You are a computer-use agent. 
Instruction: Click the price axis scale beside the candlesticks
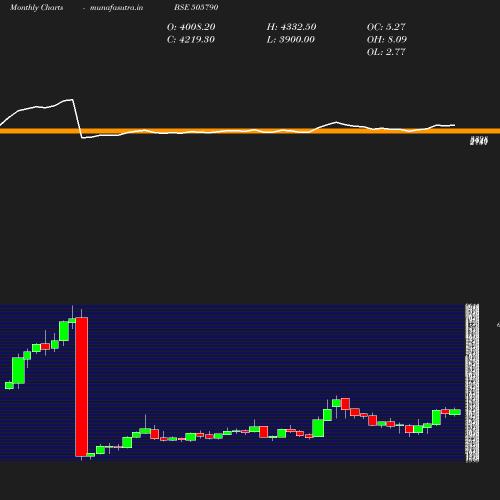pyautogui.click(x=472, y=383)
